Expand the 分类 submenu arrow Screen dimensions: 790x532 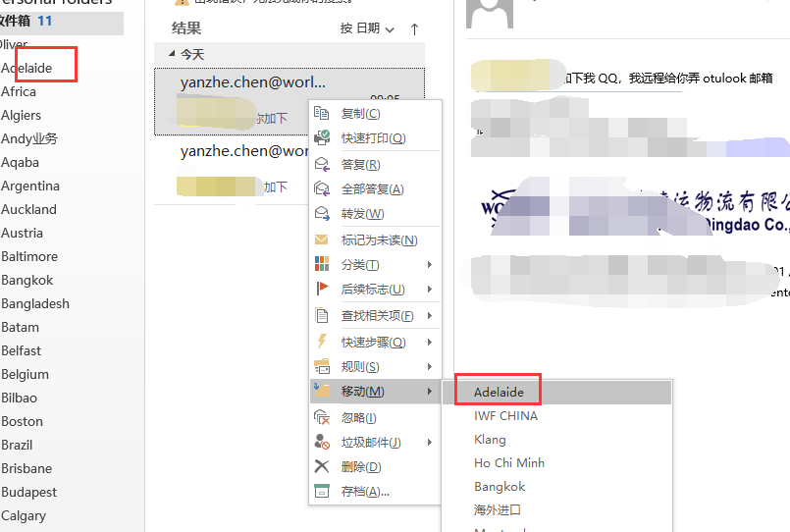pos(429,264)
